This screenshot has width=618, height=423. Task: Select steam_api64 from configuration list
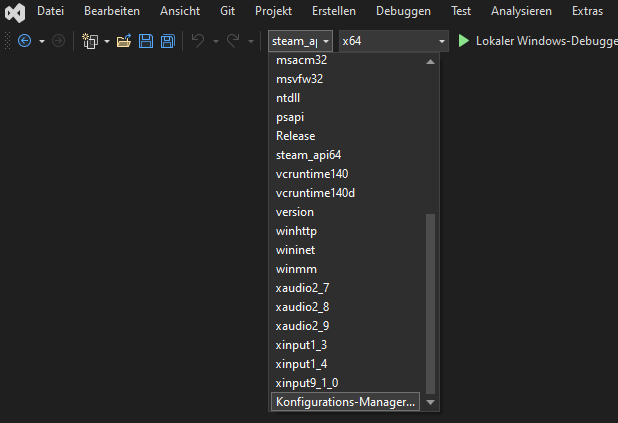[308, 155]
